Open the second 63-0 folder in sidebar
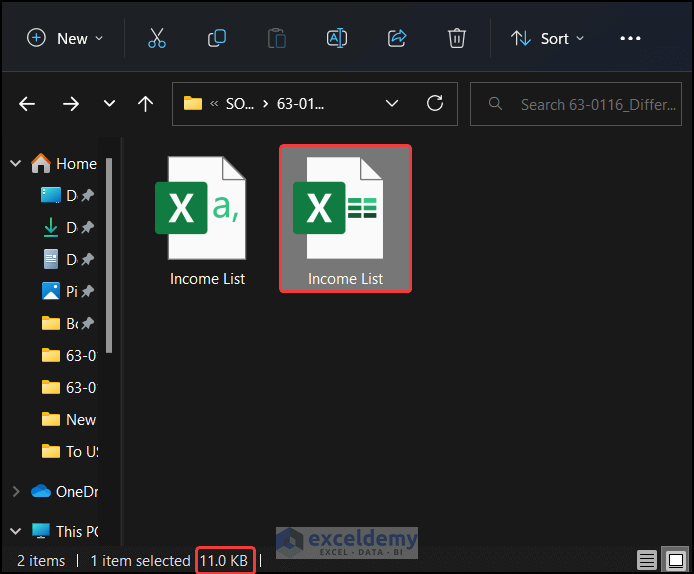Screen dimensions: 694x574 pyautogui.click(x=68, y=387)
